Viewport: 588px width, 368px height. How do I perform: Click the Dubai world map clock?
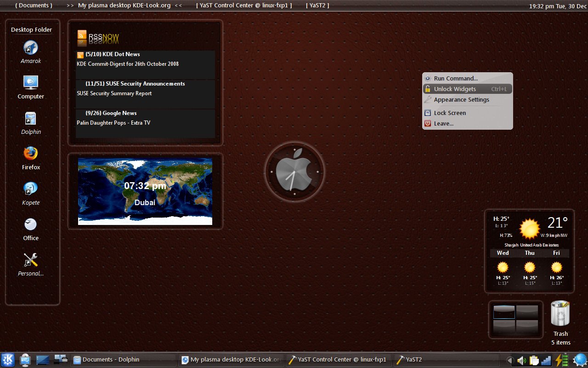point(145,191)
